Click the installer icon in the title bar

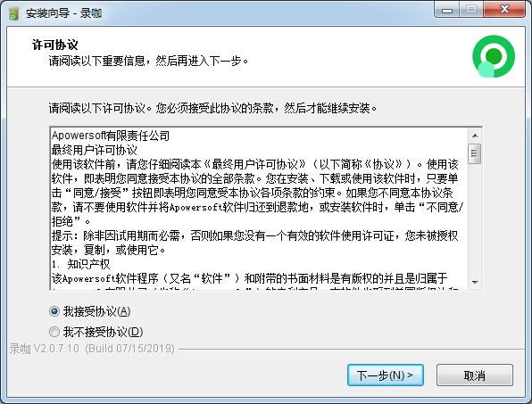point(13,13)
